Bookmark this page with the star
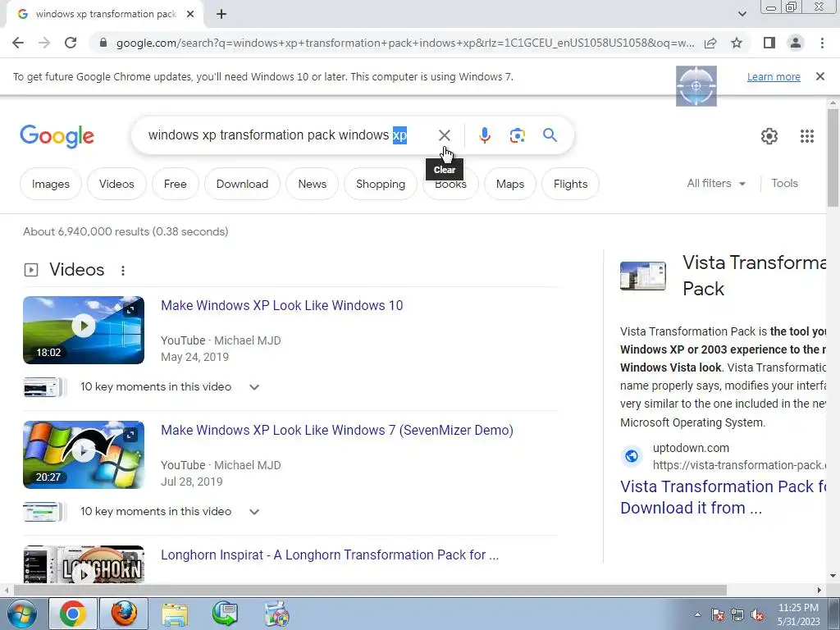This screenshot has height=630, width=840. (x=737, y=43)
